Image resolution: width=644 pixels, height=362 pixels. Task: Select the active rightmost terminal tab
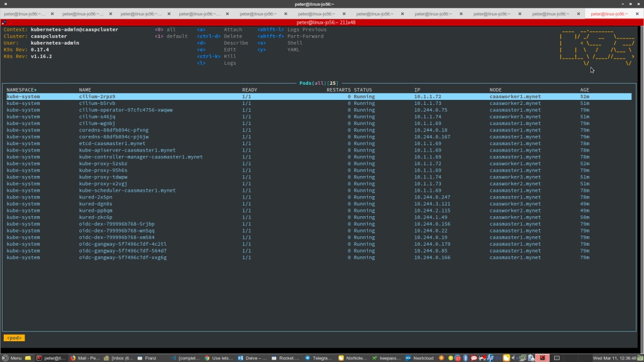coord(609,13)
